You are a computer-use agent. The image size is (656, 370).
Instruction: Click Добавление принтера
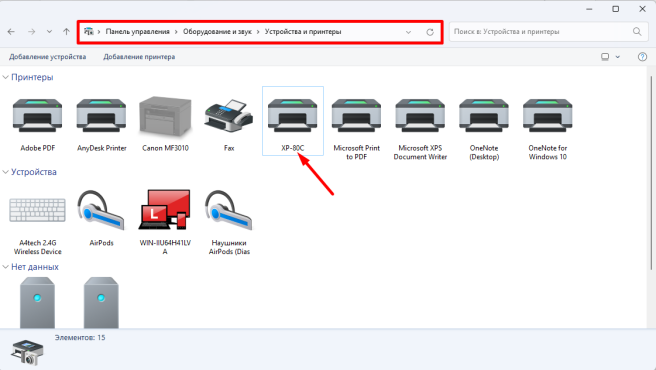pos(139,57)
